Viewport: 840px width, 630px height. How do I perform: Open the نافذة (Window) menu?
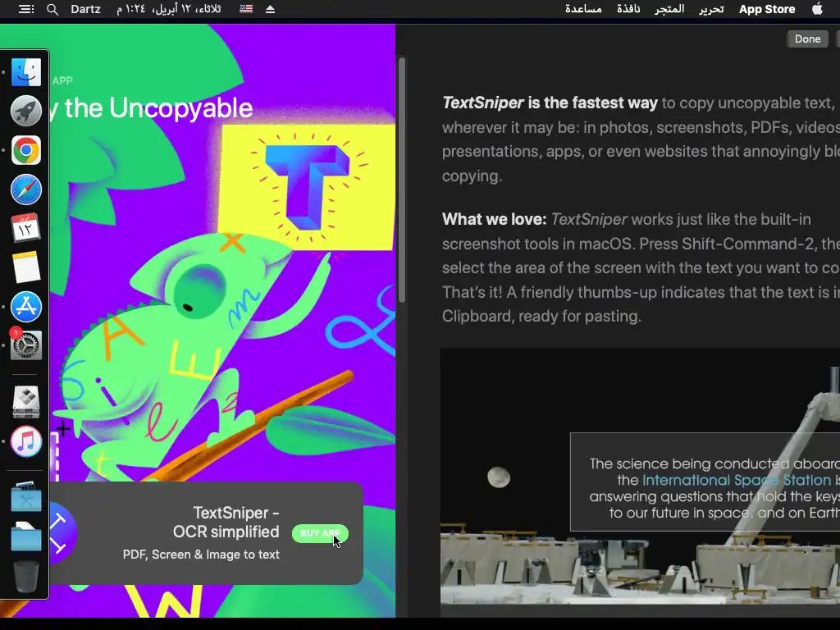pyautogui.click(x=628, y=9)
